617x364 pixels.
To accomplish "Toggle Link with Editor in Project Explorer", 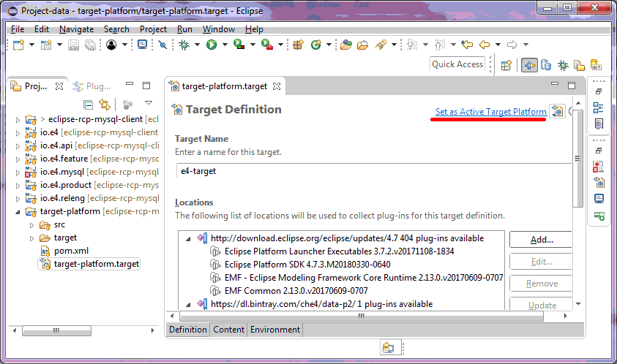I will point(105,105).
